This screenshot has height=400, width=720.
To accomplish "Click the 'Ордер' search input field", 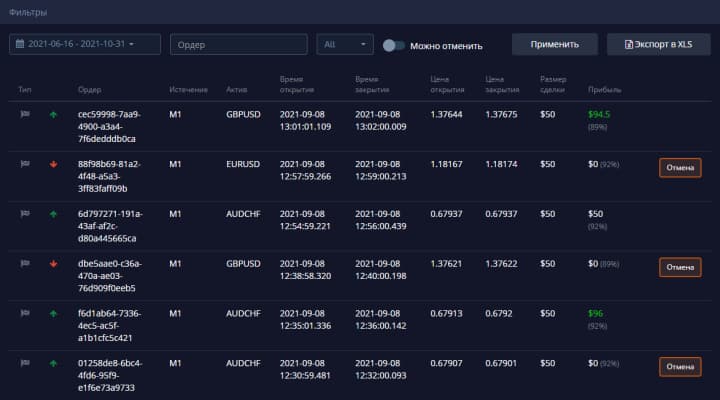I will coord(238,45).
